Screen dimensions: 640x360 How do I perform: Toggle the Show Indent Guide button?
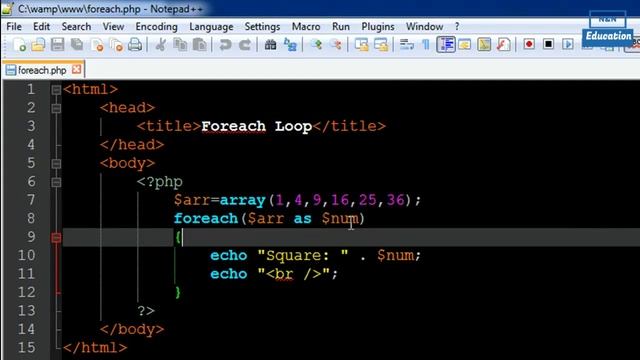coord(446,44)
